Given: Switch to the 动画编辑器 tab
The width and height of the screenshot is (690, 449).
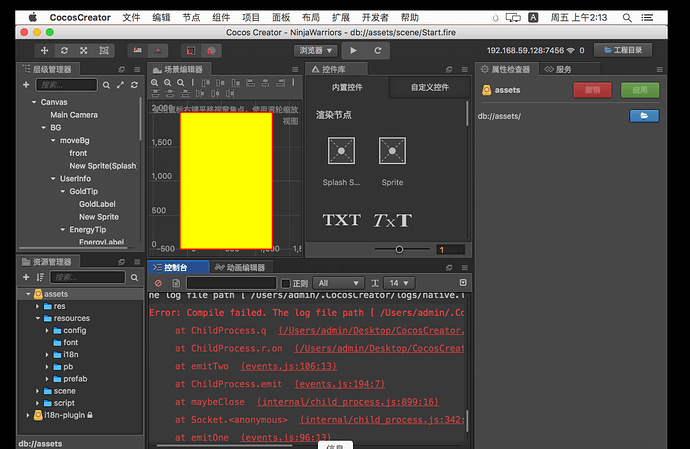Looking at the screenshot, I should [241, 268].
